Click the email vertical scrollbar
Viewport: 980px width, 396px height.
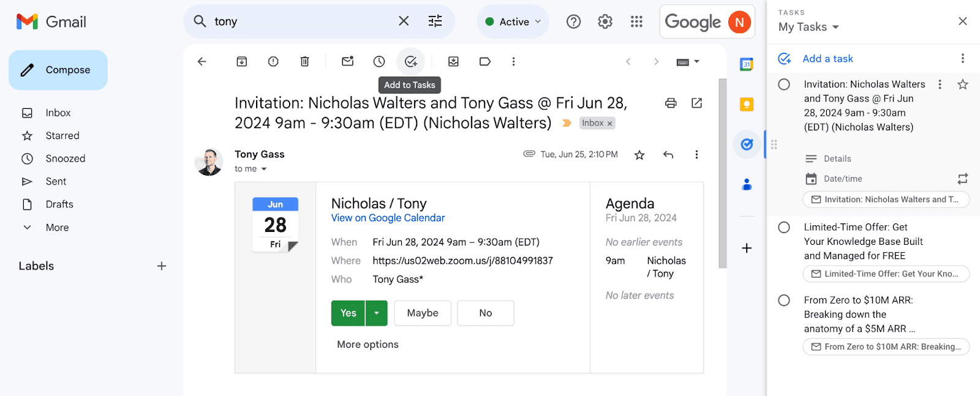723,173
